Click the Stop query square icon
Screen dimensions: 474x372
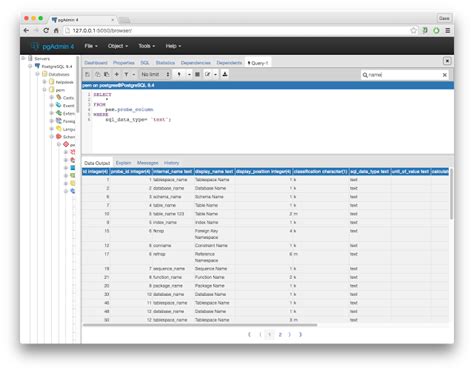click(197, 74)
